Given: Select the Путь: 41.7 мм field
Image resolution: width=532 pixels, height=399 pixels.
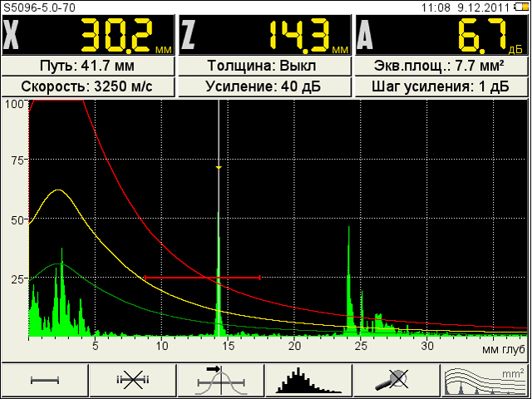Looking at the screenshot, I should coord(88,66).
